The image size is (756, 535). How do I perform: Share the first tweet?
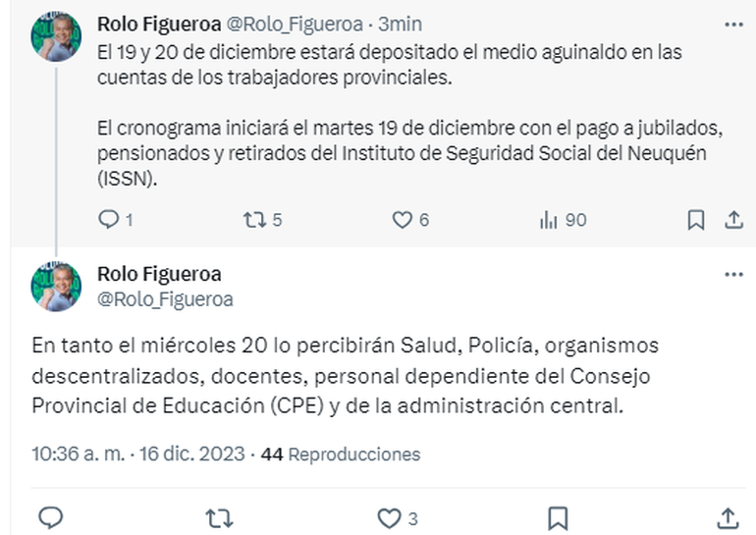coord(732,220)
